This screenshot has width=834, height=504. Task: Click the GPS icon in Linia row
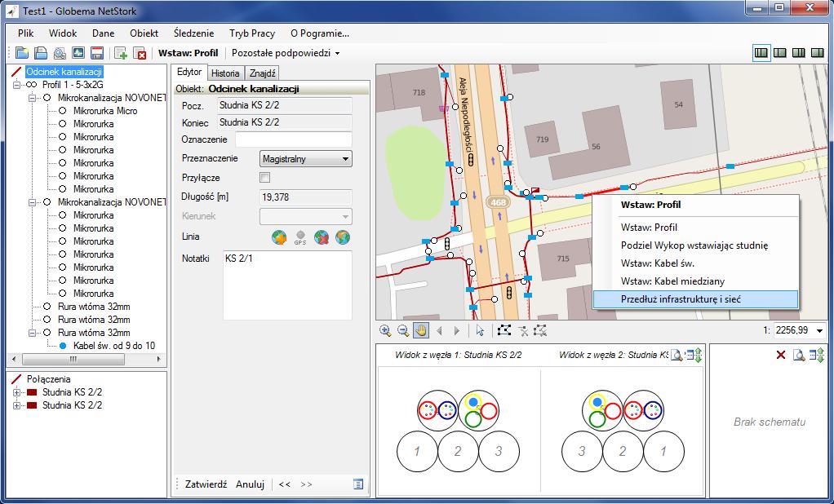coord(300,237)
